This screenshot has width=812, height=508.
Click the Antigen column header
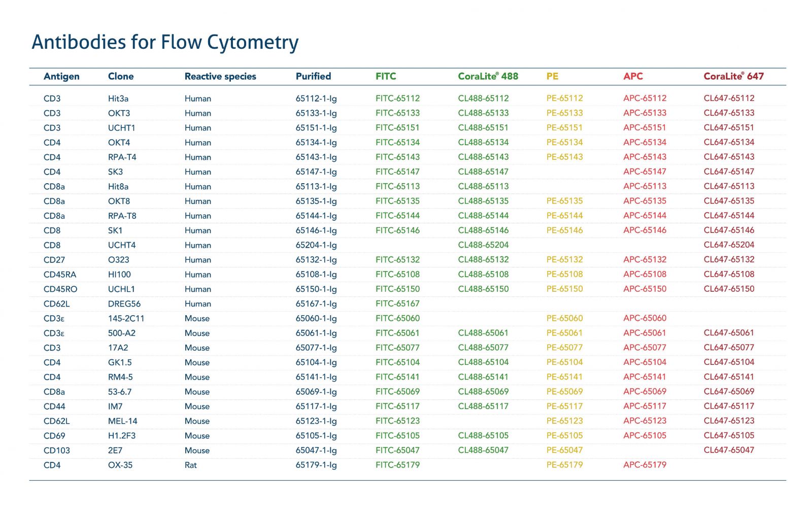pos(61,77)
